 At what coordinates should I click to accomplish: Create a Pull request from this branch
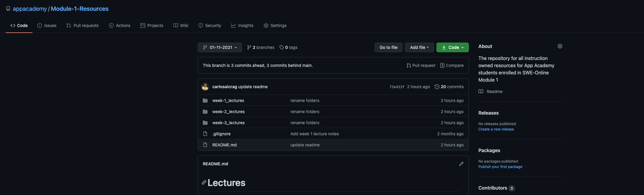pyautogui.click(x=421, y=65)
